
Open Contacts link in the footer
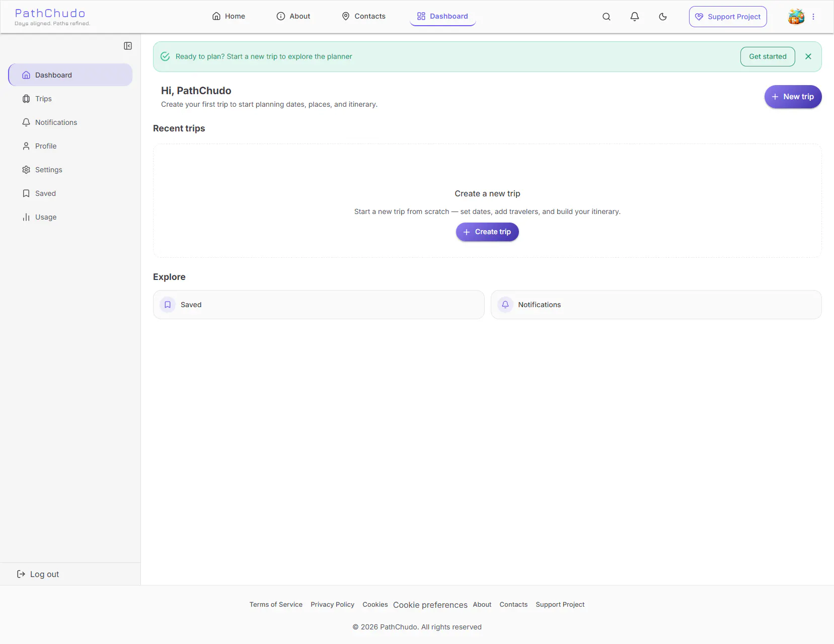pos(513,605)
